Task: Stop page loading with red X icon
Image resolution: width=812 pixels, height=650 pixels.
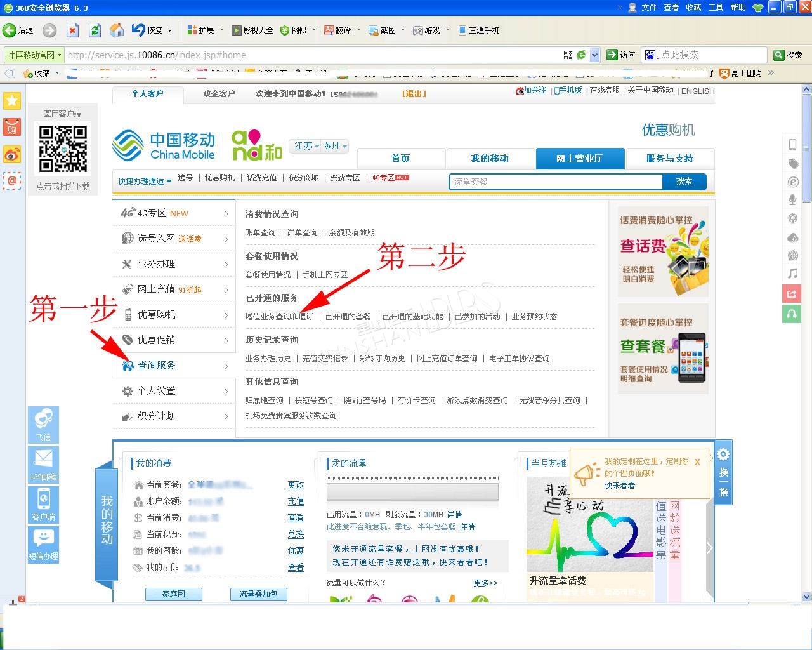Action: pos(72,30)
